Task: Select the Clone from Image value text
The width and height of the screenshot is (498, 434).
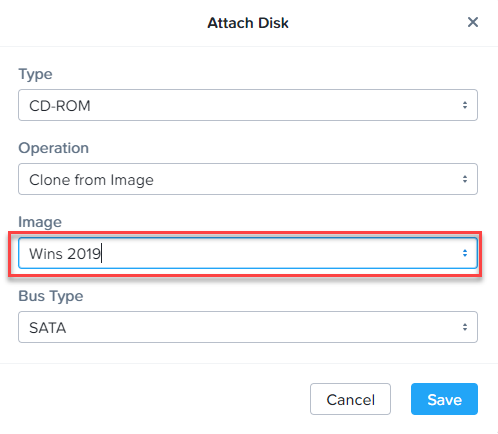Action: [91, 180]
